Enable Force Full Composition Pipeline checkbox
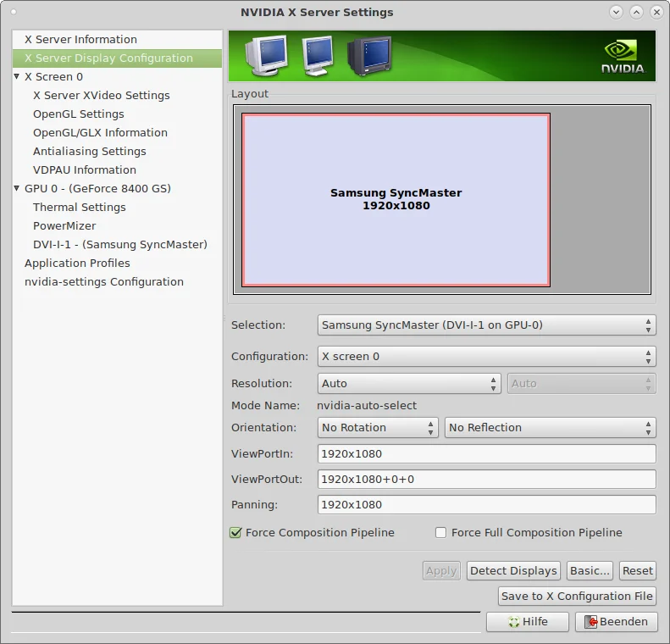670x644 pixels. tap(440, 532)
